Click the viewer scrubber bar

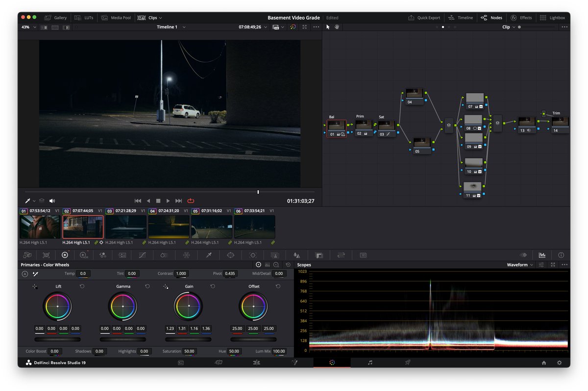(170, 192)
